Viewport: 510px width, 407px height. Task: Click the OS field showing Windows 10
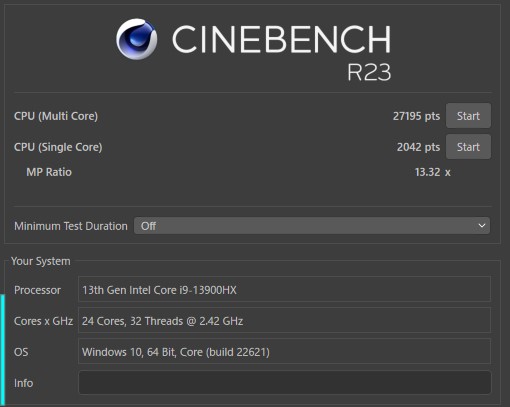tap(284, 351)
